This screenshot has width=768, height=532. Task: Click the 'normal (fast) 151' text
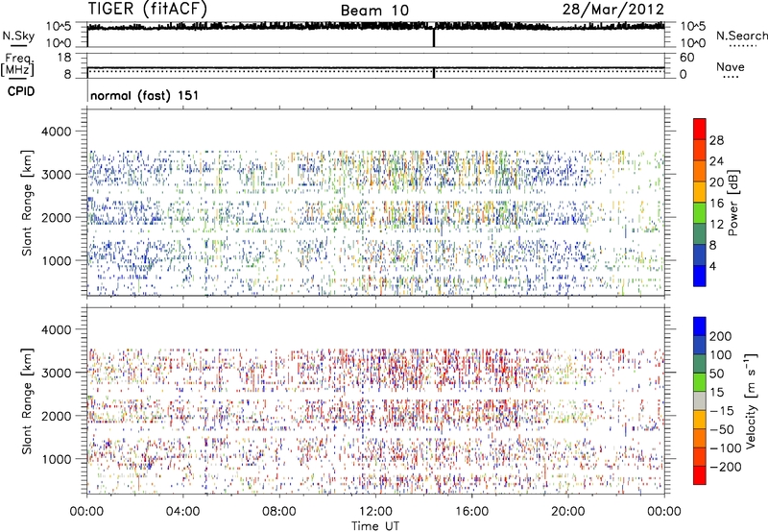point(145,95)
